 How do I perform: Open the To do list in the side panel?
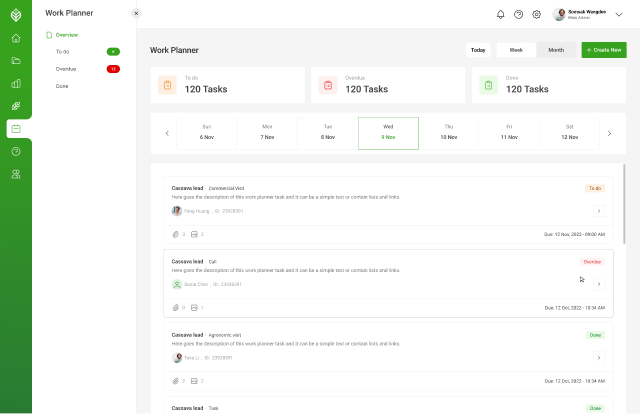coord(62,52)
